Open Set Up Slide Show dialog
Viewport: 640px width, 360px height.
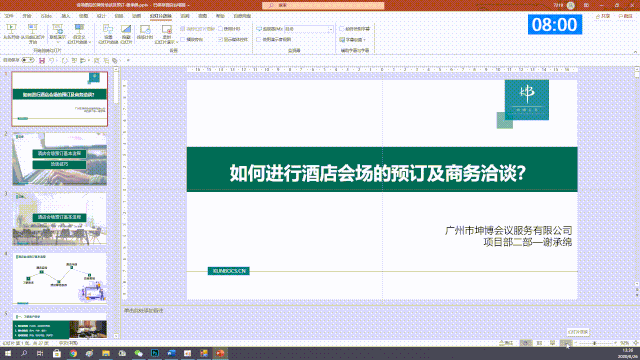pyautogui.click(x=108, y=33)
